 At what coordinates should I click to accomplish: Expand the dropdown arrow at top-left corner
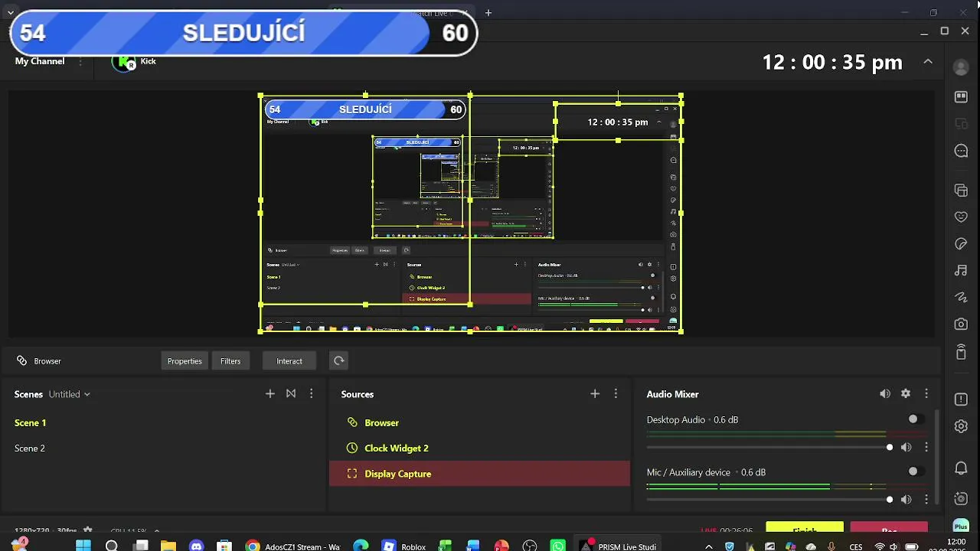(x=10, y=13)
